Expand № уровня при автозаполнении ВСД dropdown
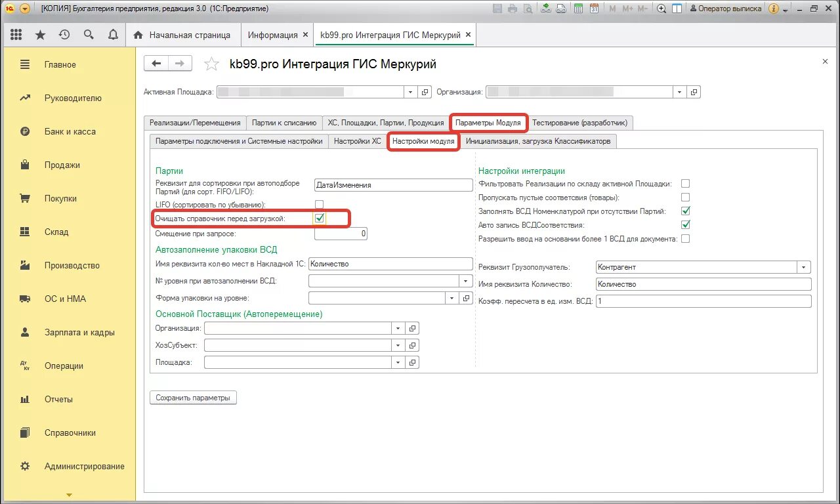Image resolution: width=840 pixels, height=504 pixels. point(466,281)
